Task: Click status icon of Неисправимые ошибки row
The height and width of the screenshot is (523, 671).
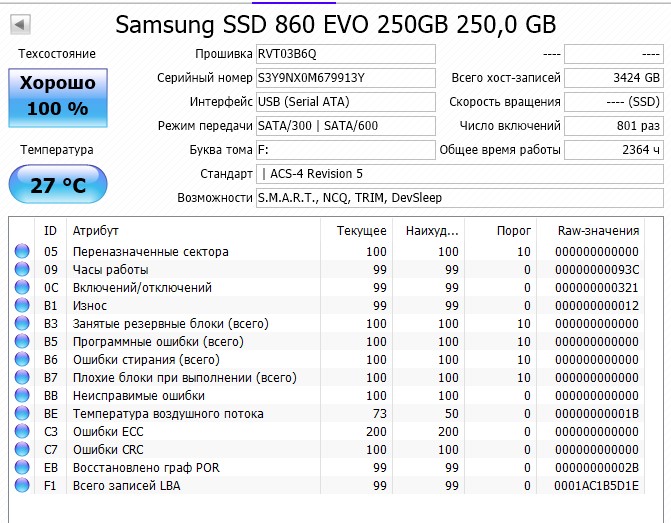Action: (22, 395)
